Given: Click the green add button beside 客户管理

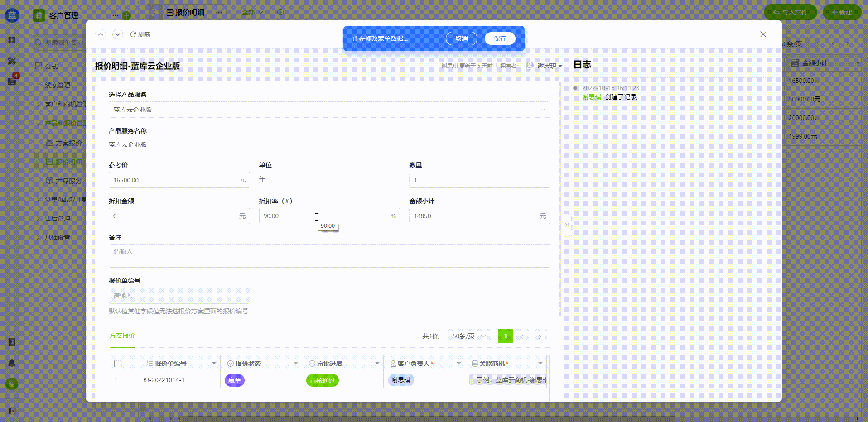Looking at the screenshot, I should (126, 16).
